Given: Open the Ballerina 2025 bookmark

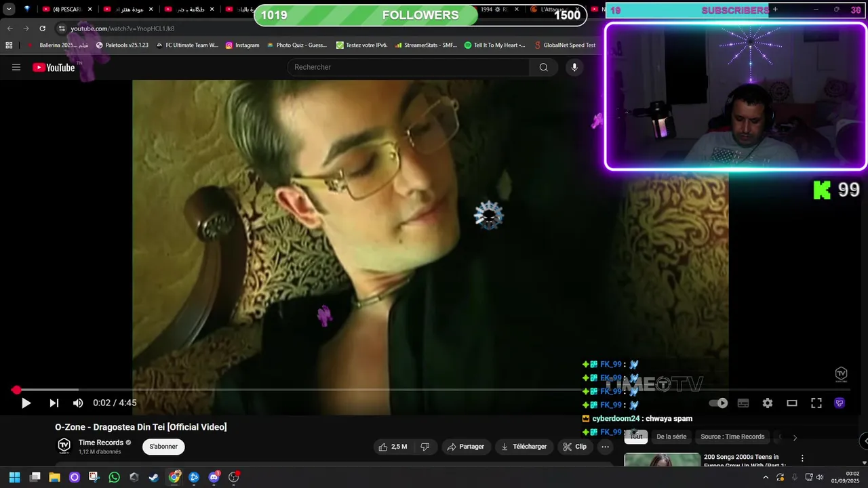Looking at the screenshot, I should coord(58,45).
